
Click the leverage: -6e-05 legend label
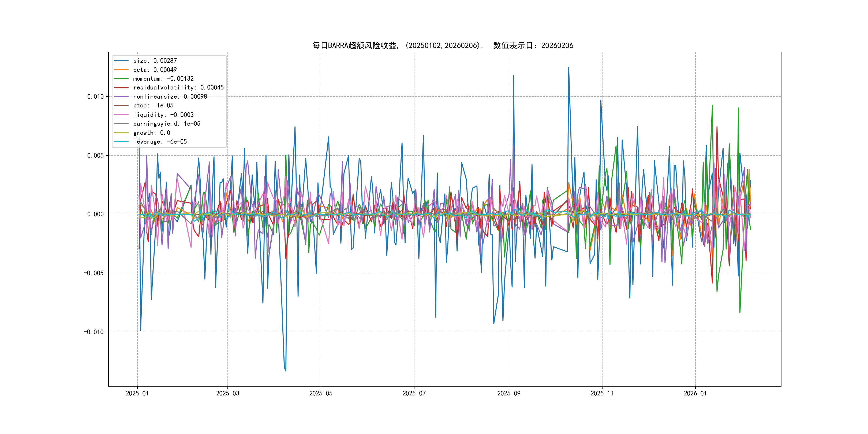[x=160, y=141]
